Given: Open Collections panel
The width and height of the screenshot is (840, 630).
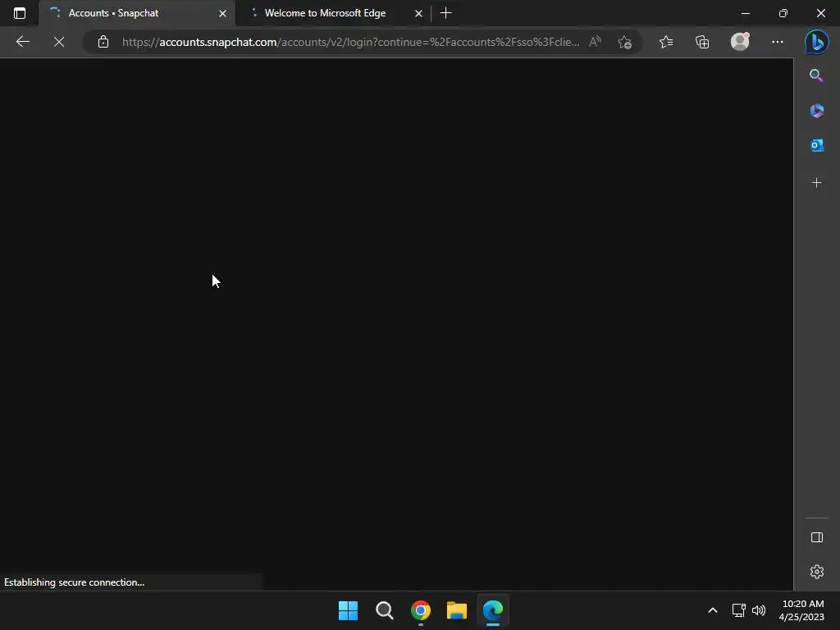Looking at the screenshot, I should pos(702,42).
